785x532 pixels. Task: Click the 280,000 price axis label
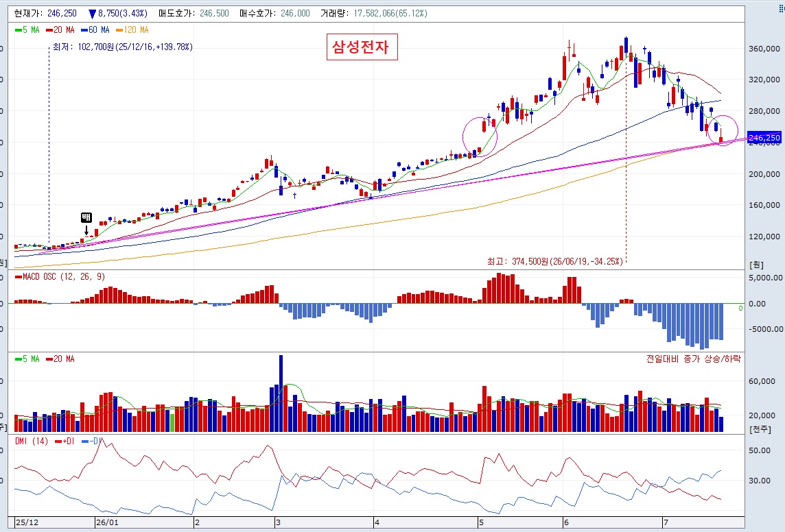pos(764,111)
